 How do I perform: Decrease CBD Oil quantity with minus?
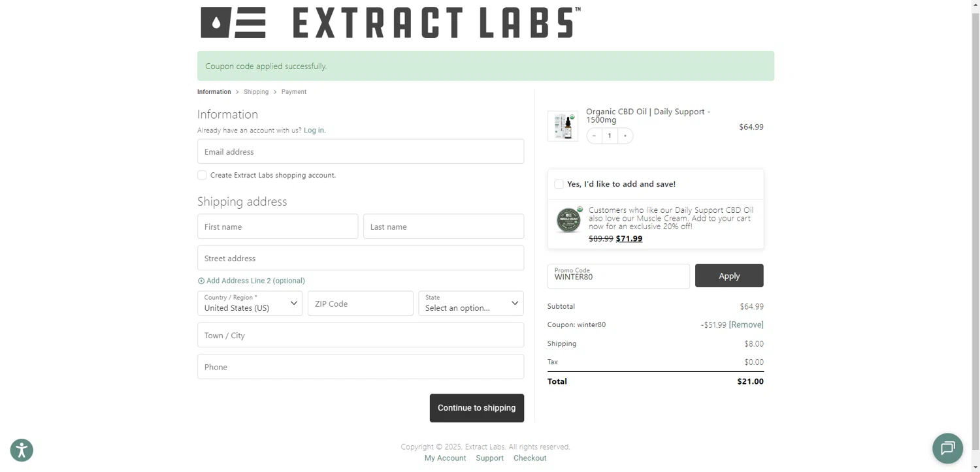coord(594,136)
